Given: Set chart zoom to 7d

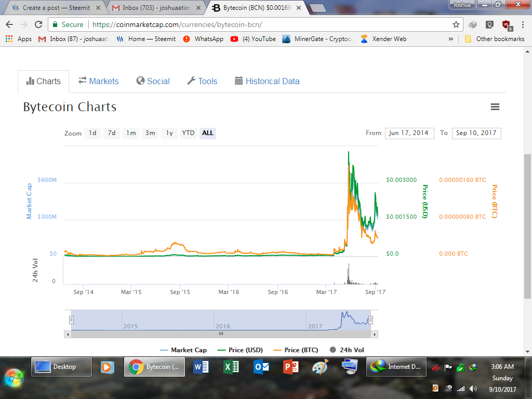Looking at the screenshot, I should pyautogui.click(x=112, y=133).
